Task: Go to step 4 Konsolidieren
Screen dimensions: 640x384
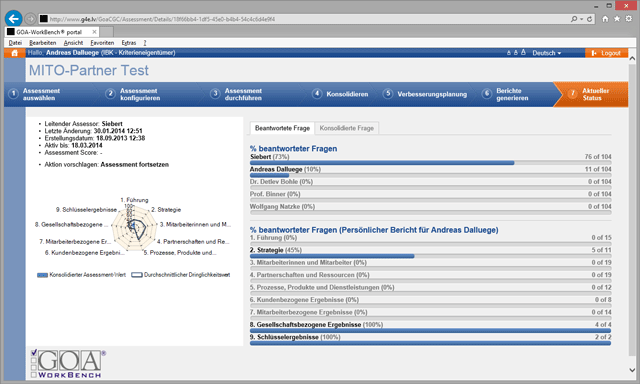Action: click(x=340, y=94)
